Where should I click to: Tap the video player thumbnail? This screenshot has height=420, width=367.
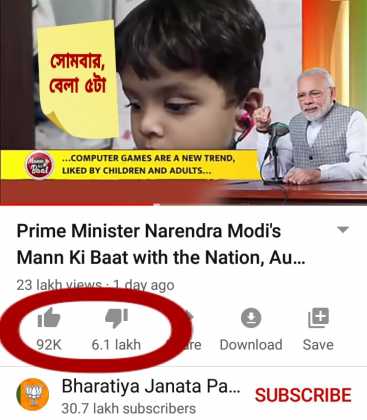tap(183, 102)
